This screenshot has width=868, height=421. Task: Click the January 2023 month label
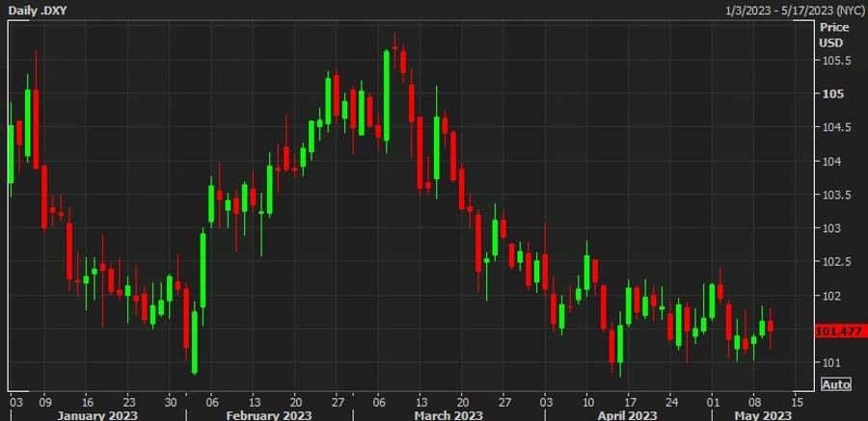[x=97, y=415]
